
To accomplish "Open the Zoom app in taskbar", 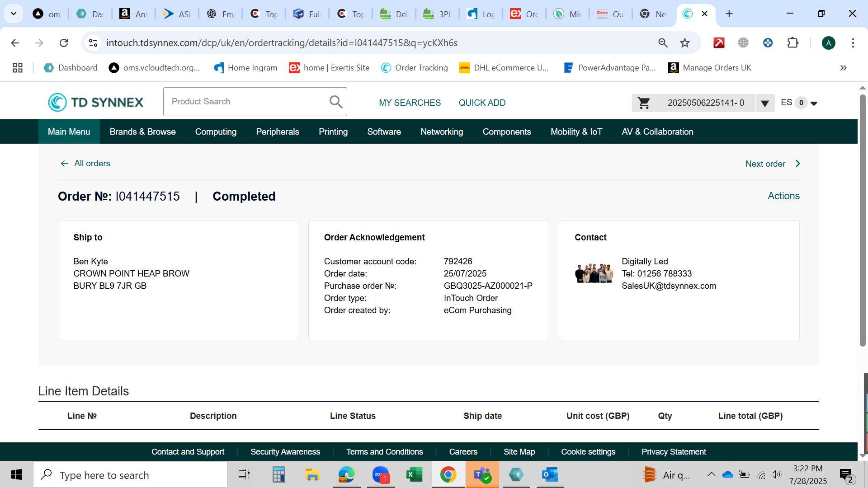I will point(381,475).
